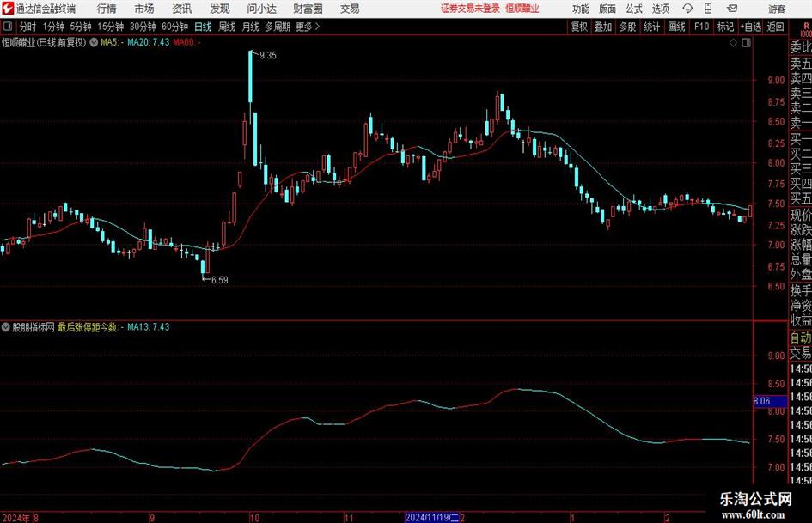Click the 9.35 high price annotation

click(268, 56)
